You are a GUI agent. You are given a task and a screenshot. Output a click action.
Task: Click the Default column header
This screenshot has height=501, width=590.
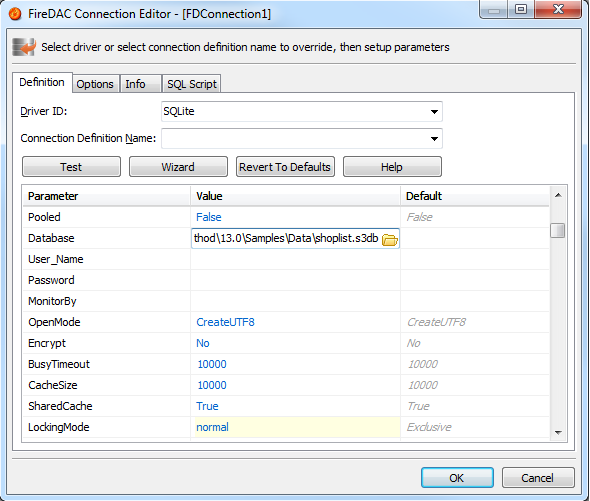tap(475, 196)
